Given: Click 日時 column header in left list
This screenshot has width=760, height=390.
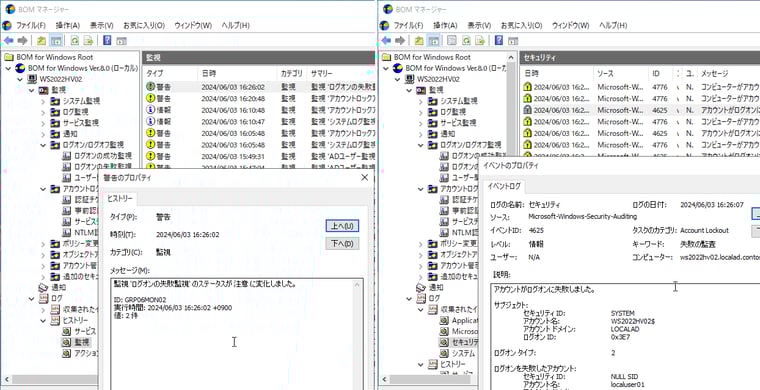Looking at the screenshot, I should (x=238, y=73).
